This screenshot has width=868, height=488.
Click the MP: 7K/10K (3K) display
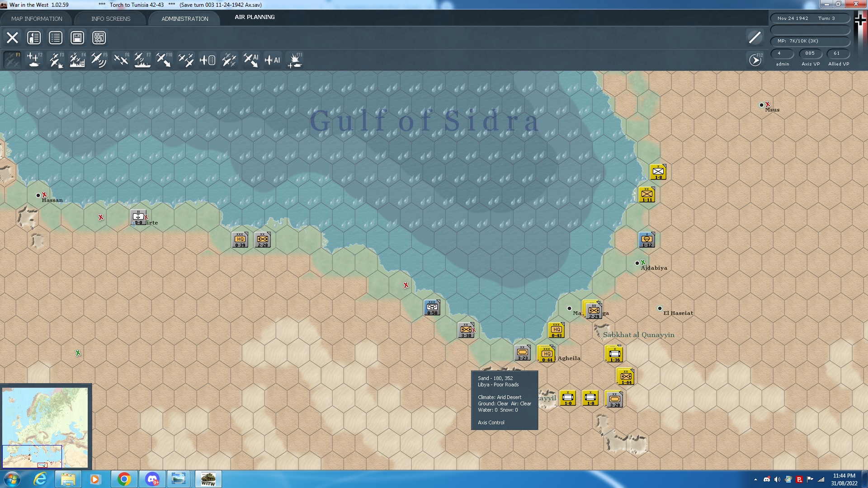point(810,41)
